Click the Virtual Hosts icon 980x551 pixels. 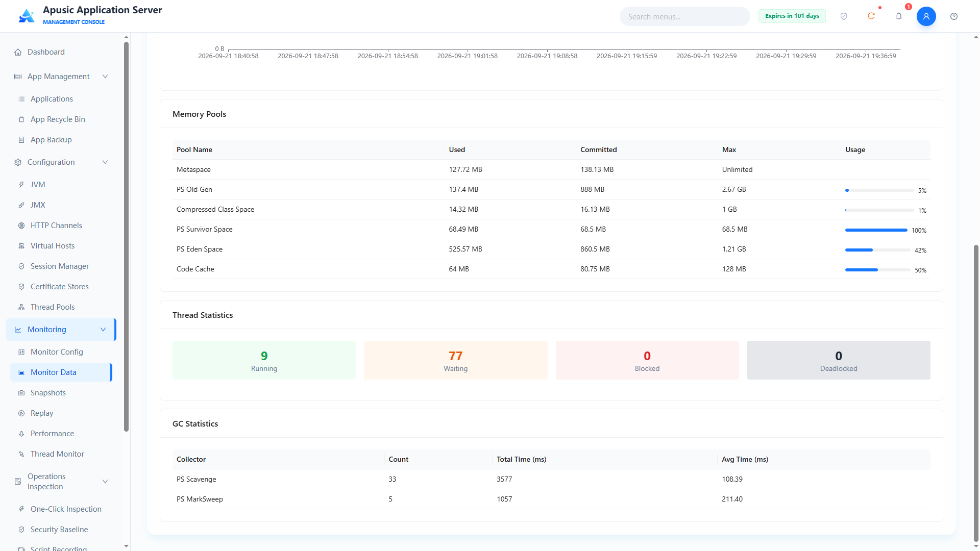coord(21,246)
